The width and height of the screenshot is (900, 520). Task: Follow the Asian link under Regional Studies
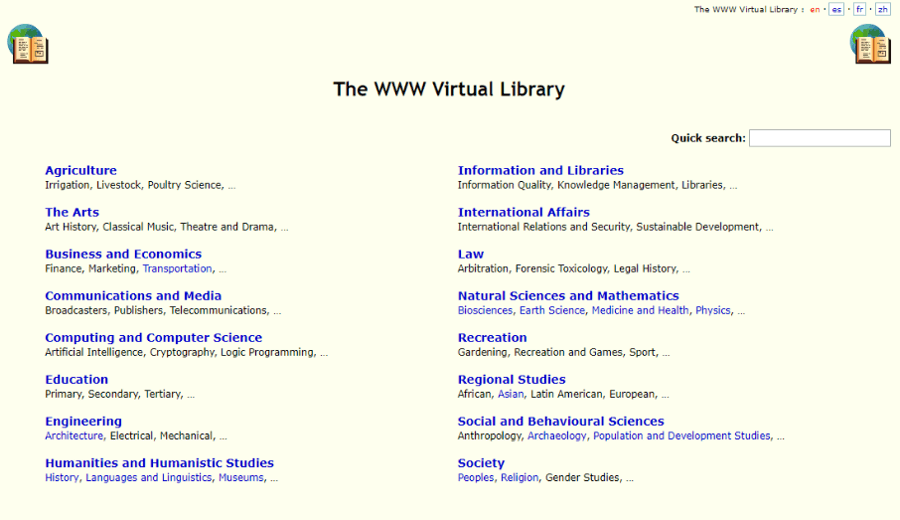click(511, 394)
